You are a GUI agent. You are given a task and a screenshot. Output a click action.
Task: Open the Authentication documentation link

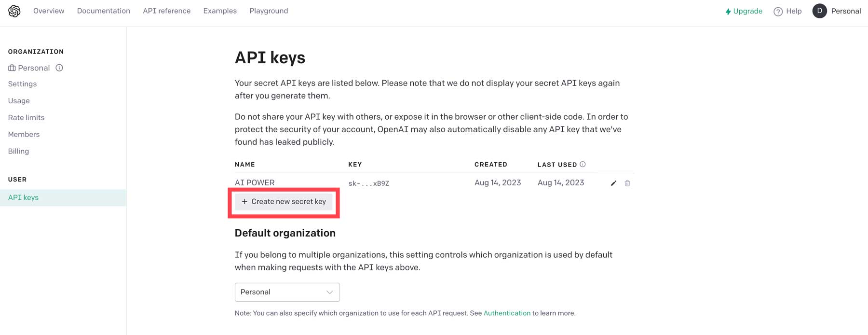coord(507,313)
